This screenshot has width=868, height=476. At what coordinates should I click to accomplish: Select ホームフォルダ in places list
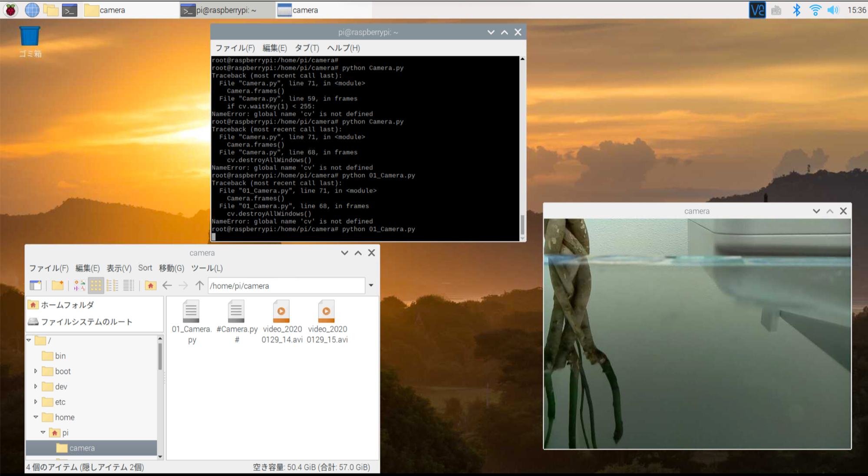click(67, 305)
